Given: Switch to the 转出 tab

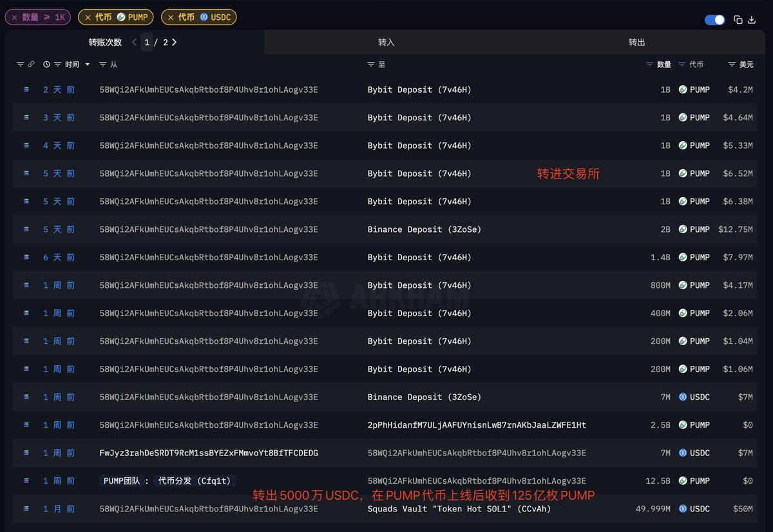Looking at the screenshot, I should point(636,42).
